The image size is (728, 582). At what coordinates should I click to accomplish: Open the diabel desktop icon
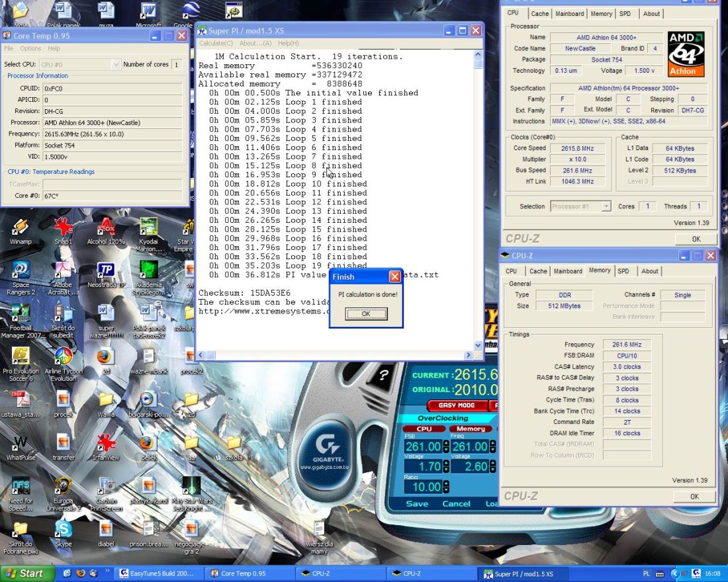pyautogui.click(x=106, y=534)
